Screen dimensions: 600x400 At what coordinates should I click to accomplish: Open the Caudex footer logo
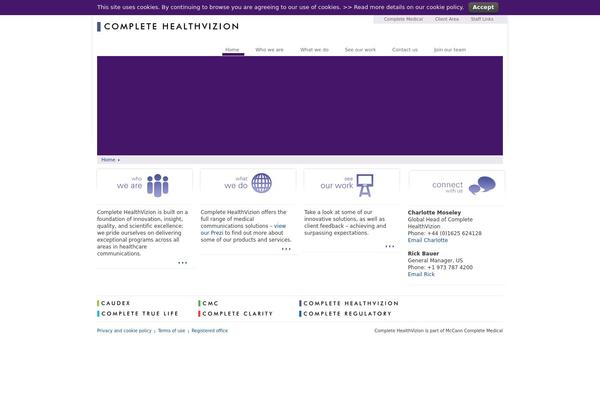click(114, 303)
